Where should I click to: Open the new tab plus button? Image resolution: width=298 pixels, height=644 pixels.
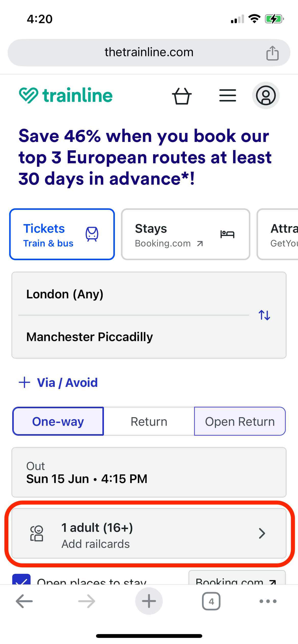coord(149,601)
